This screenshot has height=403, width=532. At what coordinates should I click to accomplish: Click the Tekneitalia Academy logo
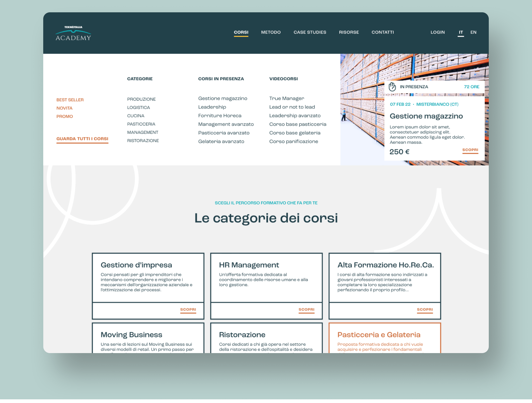pyautogui.click(x=73, y=33)
